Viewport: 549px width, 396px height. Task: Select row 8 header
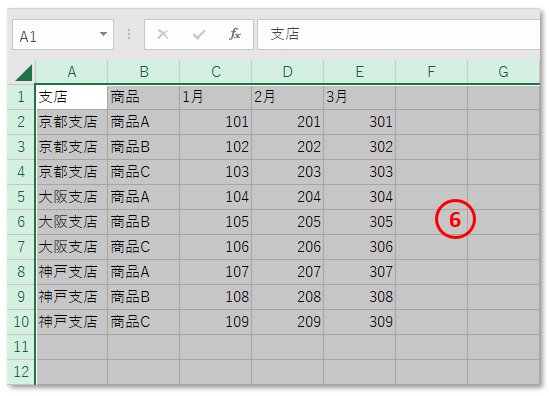point(21,272)
